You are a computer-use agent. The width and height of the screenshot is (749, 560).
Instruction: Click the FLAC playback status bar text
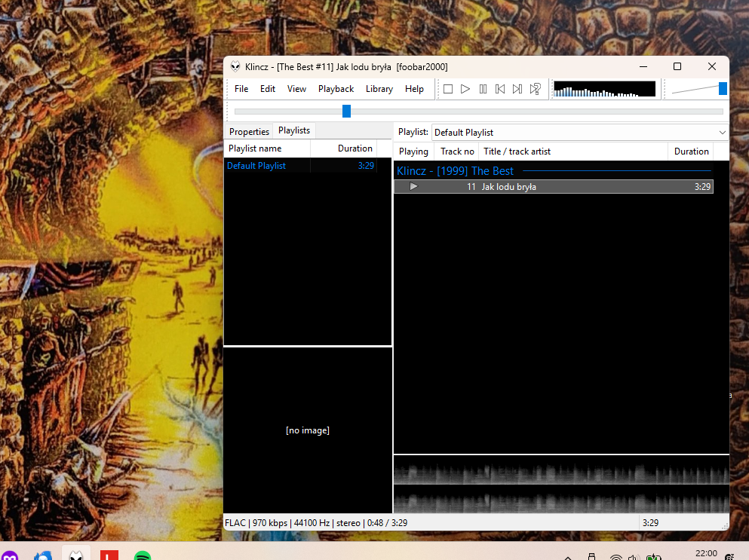[x=316, y=523]
